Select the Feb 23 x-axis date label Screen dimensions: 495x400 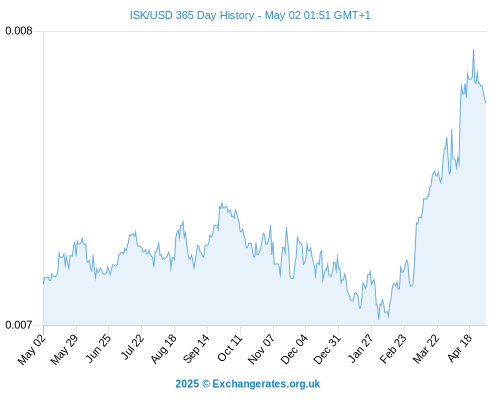pos(393,348)
